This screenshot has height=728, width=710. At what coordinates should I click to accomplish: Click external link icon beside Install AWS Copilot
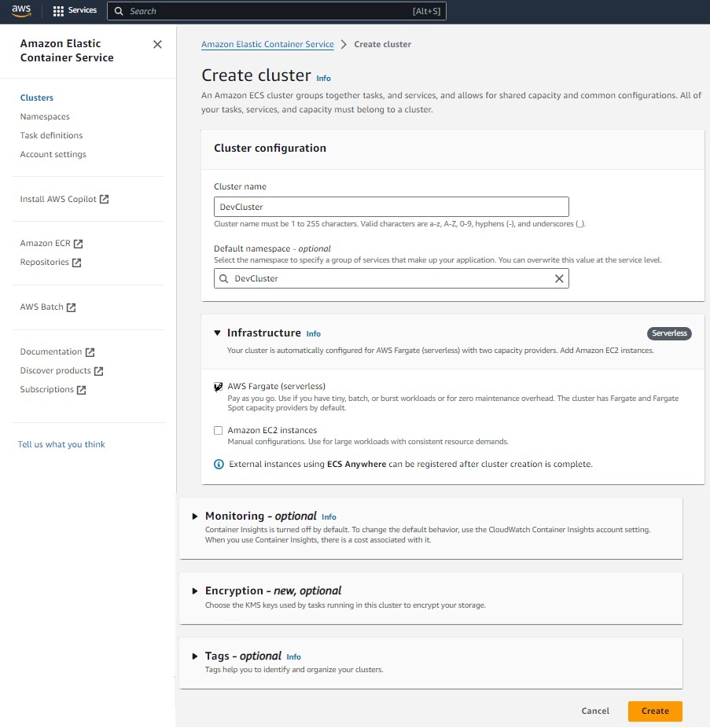pos(105,200)
